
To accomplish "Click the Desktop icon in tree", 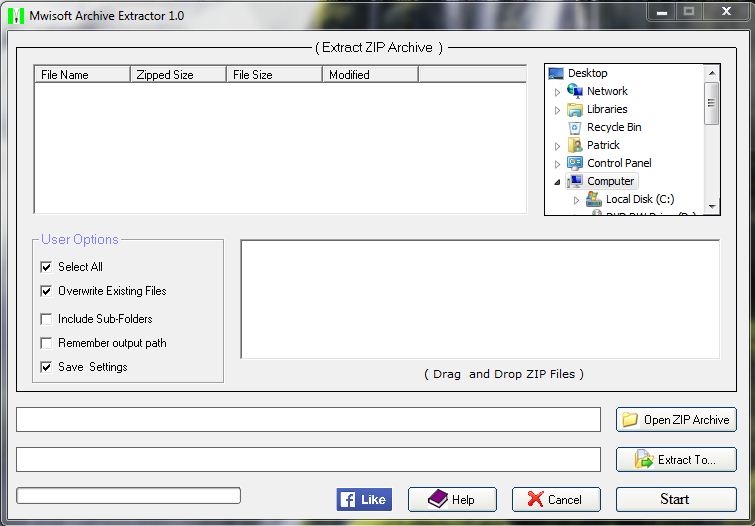I will point(556,73).
